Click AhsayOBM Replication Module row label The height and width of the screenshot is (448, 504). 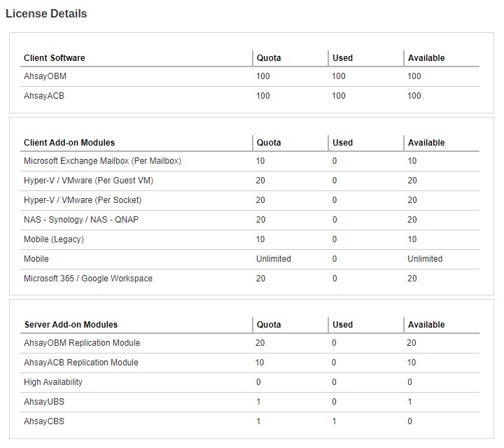point(82,343)
